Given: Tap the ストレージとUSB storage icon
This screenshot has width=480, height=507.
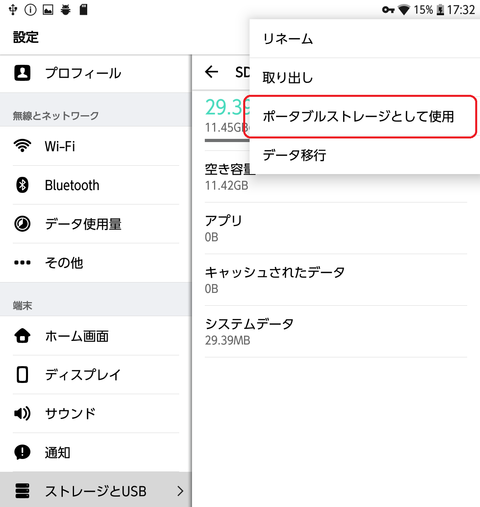Looking at the screenshot, I should 22,491.
